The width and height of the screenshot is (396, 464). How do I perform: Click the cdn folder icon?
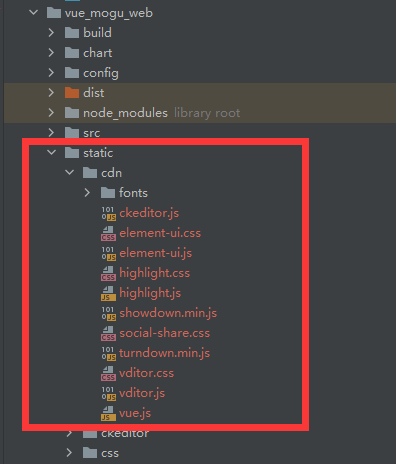[x=90, y=173]
